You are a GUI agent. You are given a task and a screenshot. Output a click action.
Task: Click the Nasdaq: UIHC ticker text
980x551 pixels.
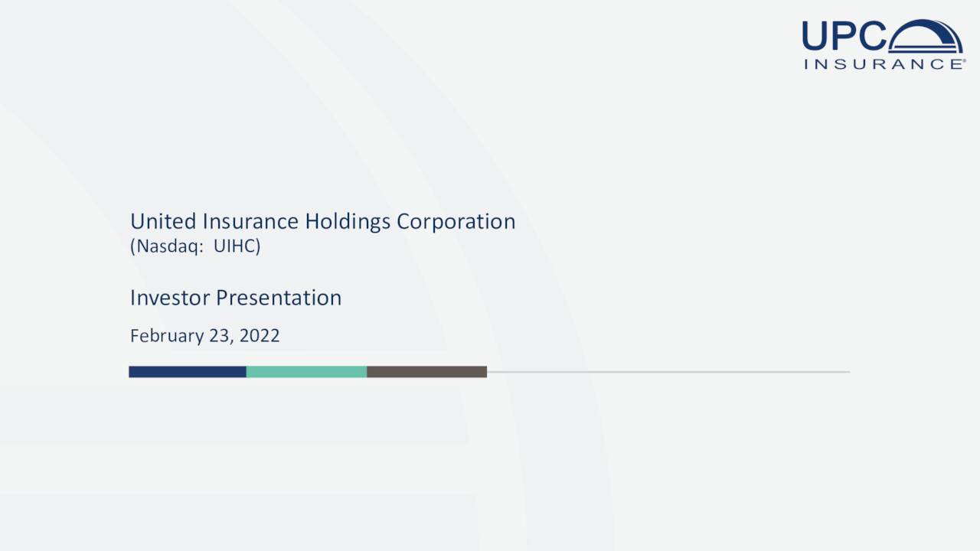point(195,246)
